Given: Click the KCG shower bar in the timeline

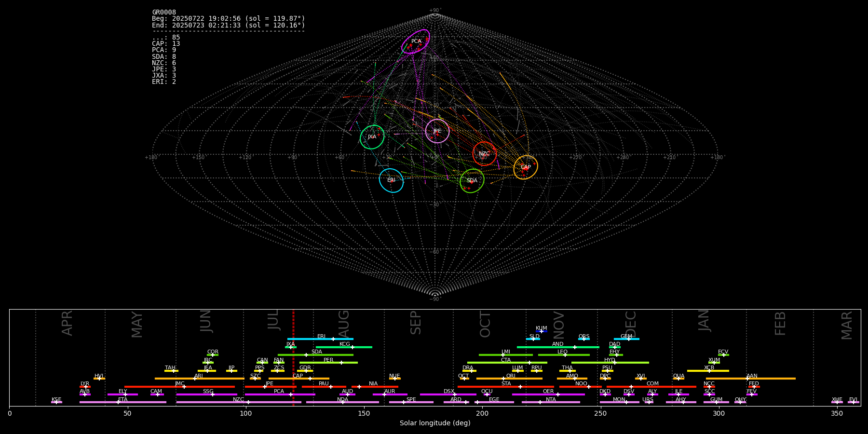Looking at the screenshot, I should pos(344,347).
